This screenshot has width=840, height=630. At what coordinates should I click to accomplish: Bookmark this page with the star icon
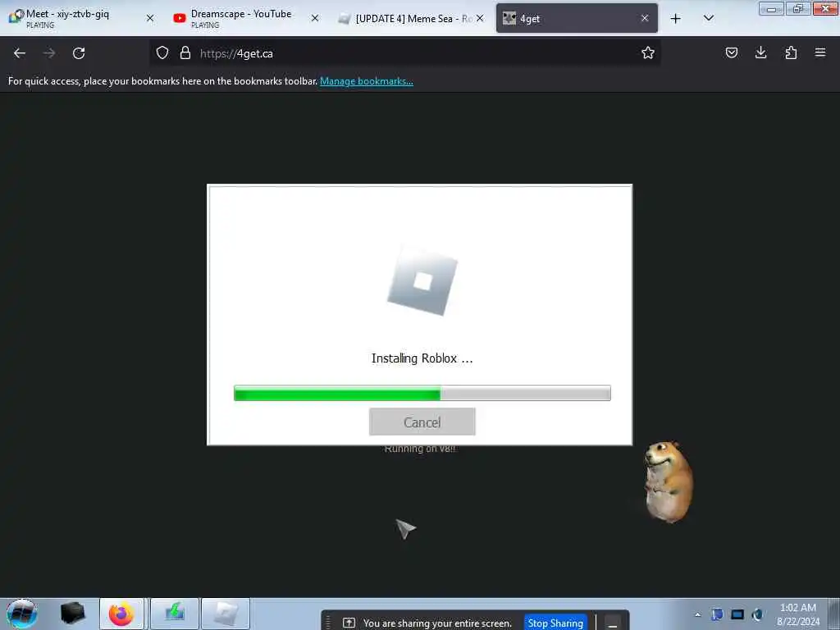[x=648, y=52]
